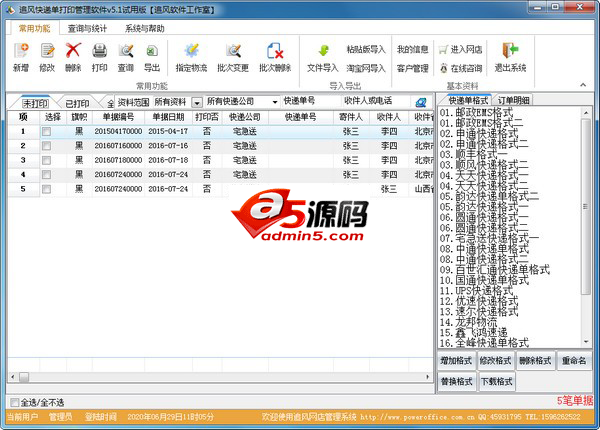The image size is (600, 430).
Task: Expand the 所有资料 range dropdown
Action: point(197,102)
